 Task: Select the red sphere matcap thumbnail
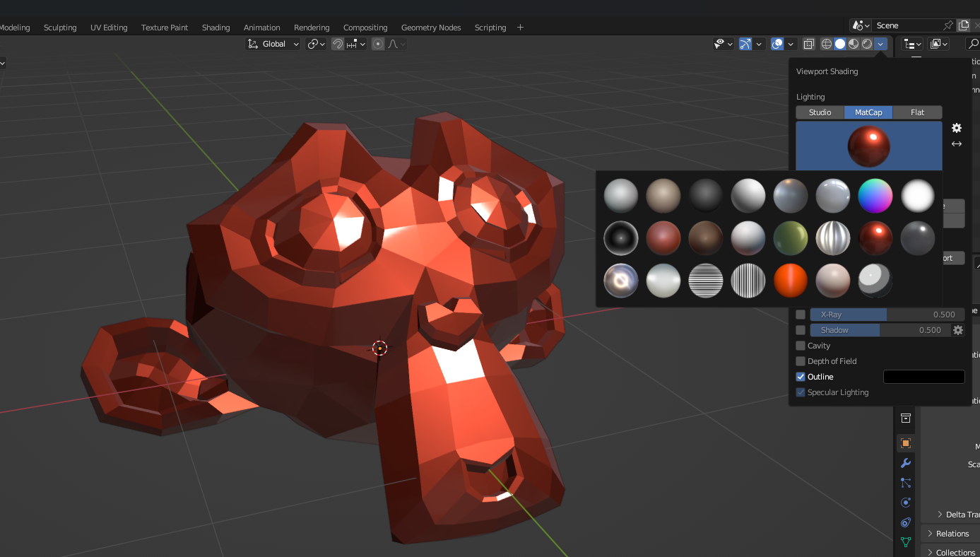point(875,238)
